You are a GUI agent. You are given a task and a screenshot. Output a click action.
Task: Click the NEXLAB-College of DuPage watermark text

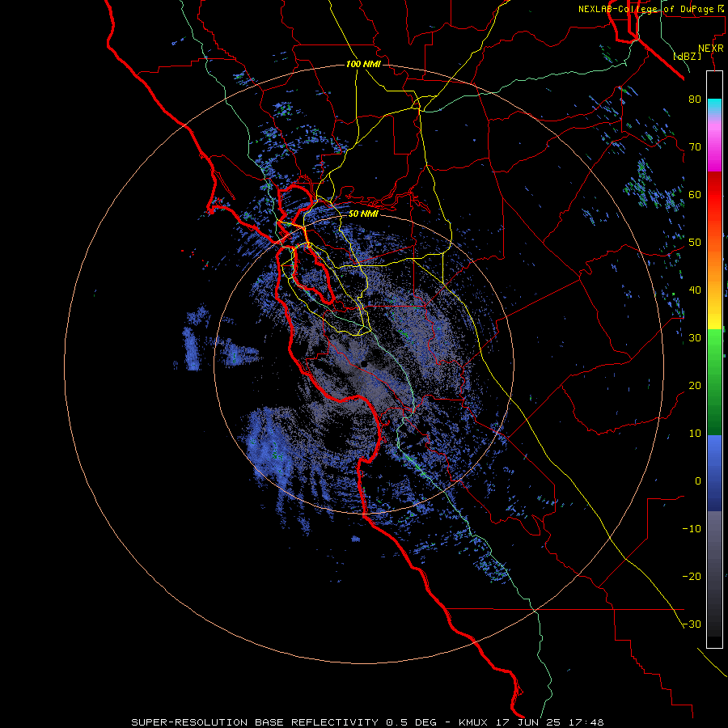(x=651, y=9)
